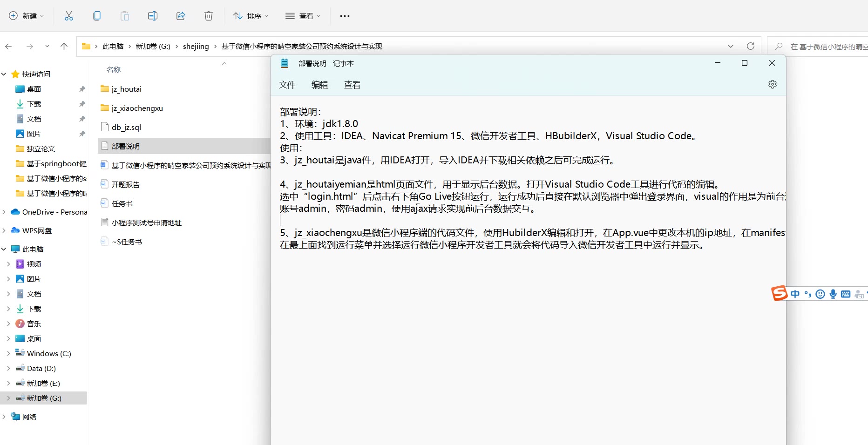Select the 小程序测试号申请地址 file
This screenshot has height=445, width=868.
coord(141,222)
